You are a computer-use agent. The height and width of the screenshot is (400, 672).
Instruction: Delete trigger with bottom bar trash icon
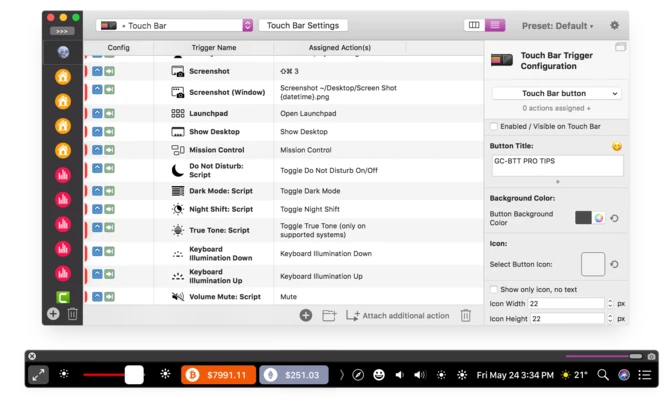click(x=466, y=316)
